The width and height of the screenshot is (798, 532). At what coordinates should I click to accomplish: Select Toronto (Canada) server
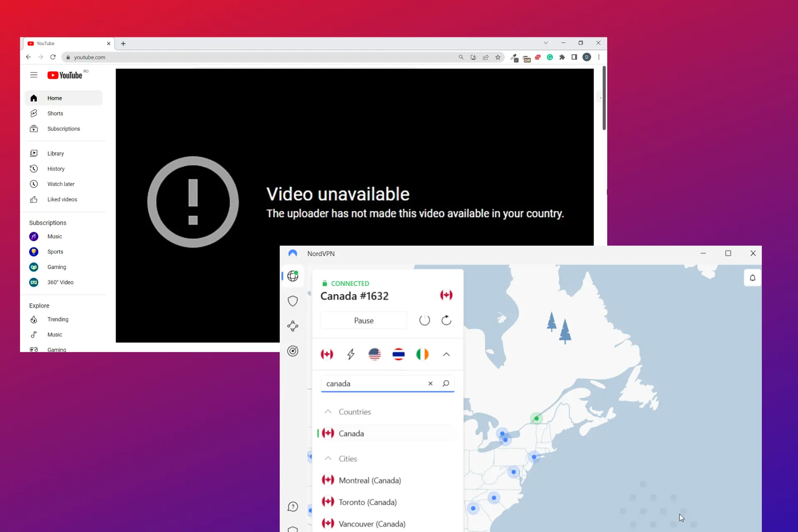(367, 502)
